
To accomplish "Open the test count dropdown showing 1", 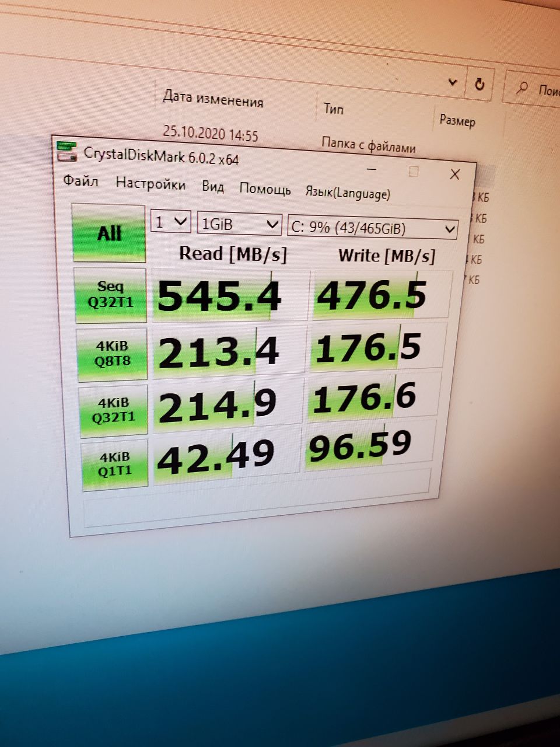I will (171, 222).
